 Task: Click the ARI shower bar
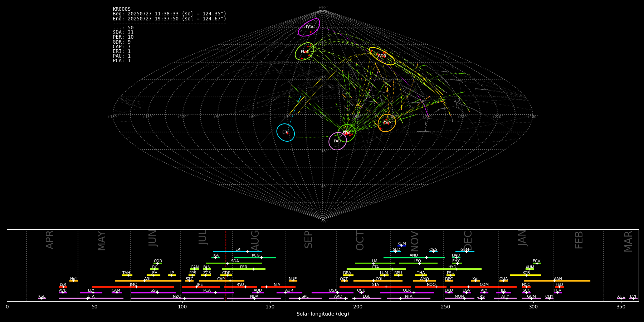[x=148, y=281]
